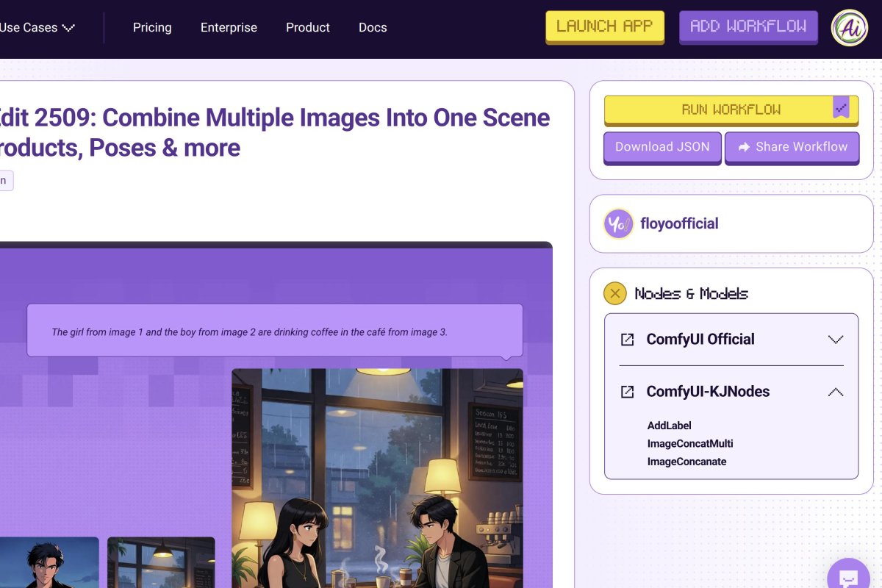Click the Launch App button
Viewport: 882px width, 588px height.
(604, 26)
